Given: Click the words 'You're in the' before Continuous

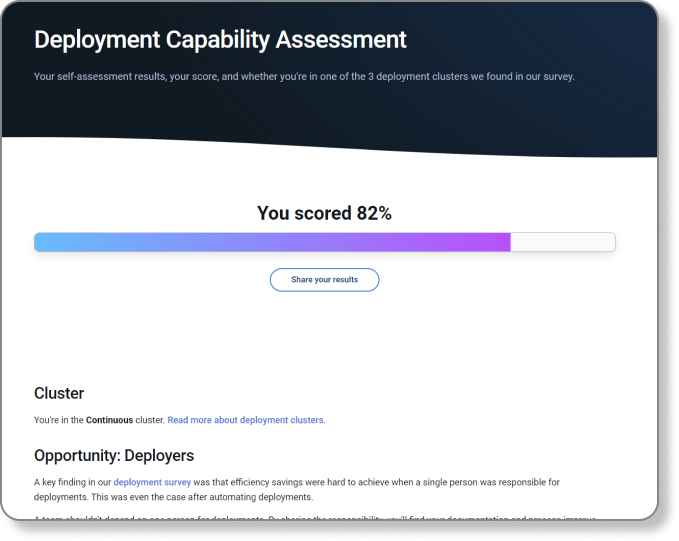Looking at the screenshot, I should [x=58, y=420].
